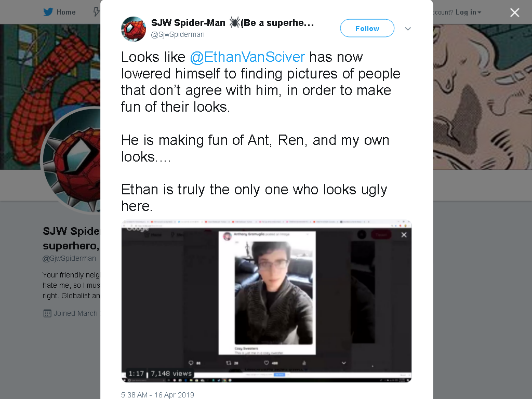
Task: Open the Moments lightning bolt icon
Action: click(x=97, y=12)
